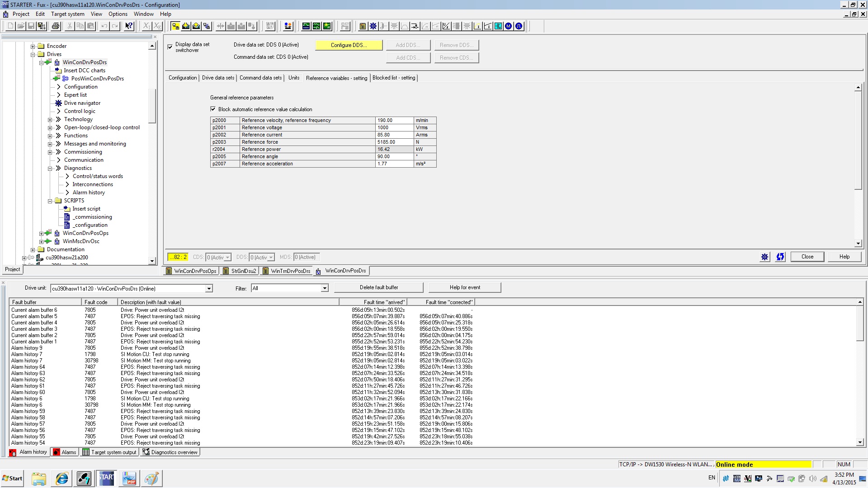Switch to the Units tab
This screenshot has width=868, height=488.
[x=293, y=78]
